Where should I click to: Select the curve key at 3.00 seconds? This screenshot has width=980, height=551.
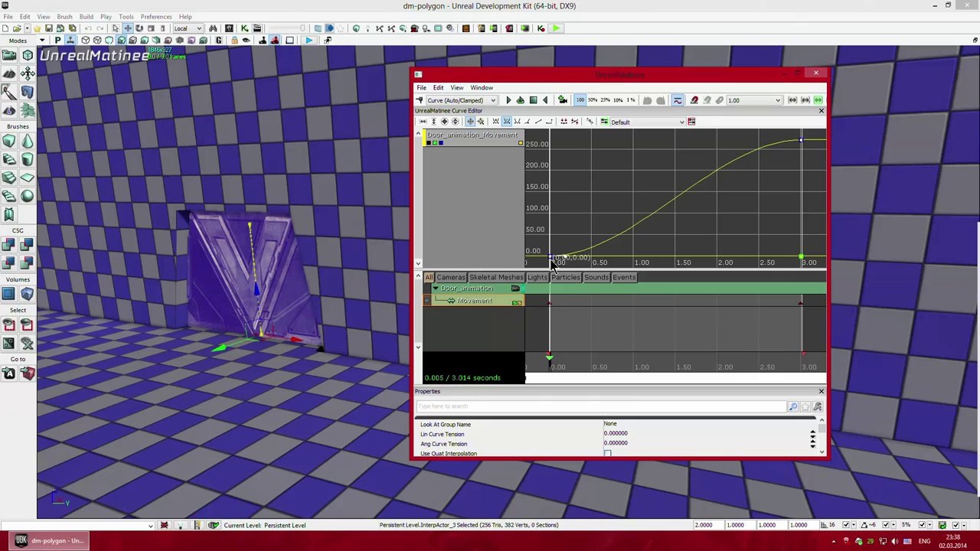(801, 140)
